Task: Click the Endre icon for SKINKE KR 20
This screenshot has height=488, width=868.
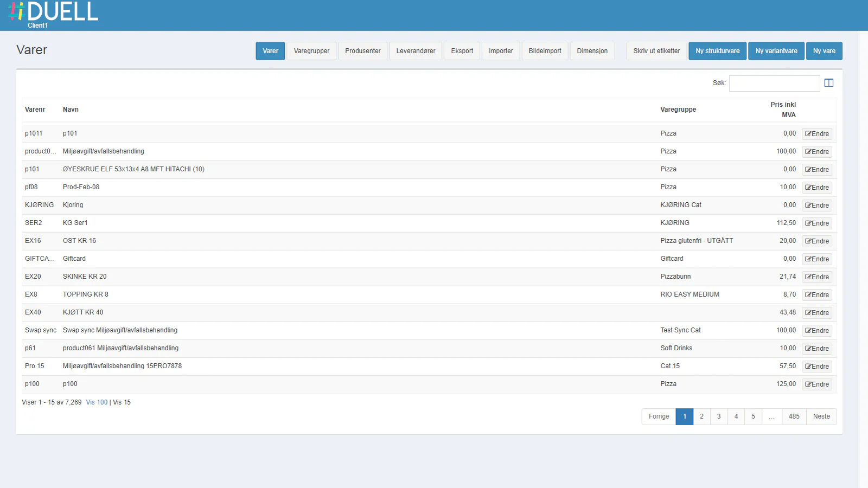Action: pyautogui.click(x=816, y=277)
